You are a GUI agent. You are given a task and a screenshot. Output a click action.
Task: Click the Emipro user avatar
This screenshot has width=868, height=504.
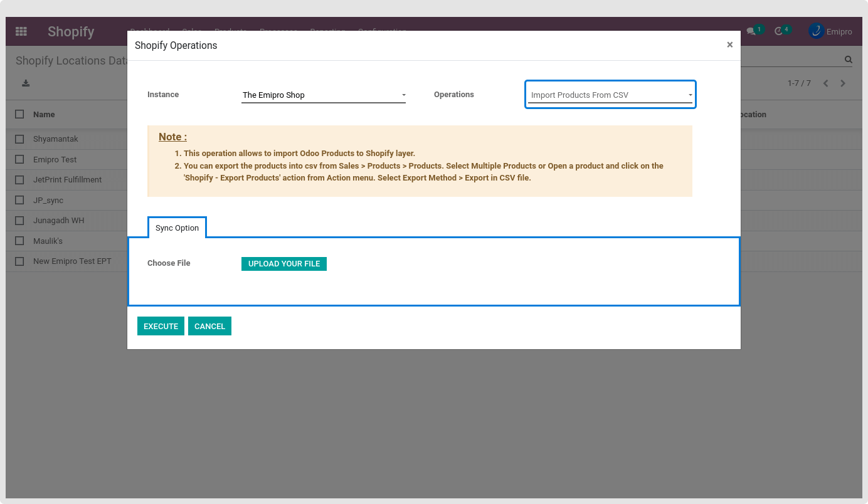coord(817,31)
